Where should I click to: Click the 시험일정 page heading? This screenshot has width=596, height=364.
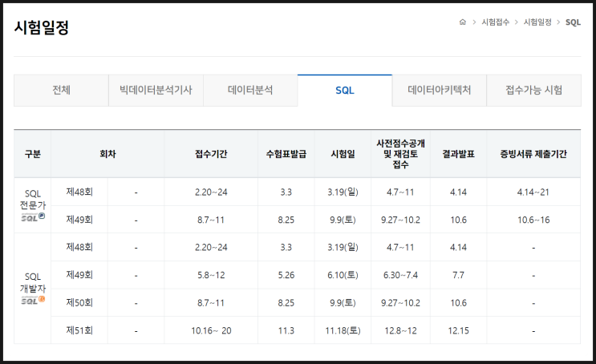pyautogui.click(x=42, y=27)
